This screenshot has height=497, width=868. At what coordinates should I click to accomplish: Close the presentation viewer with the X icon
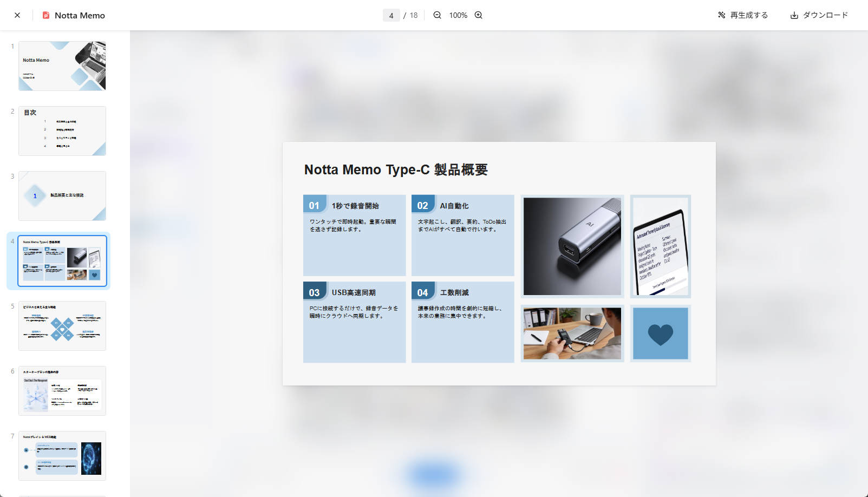(17, 15)
